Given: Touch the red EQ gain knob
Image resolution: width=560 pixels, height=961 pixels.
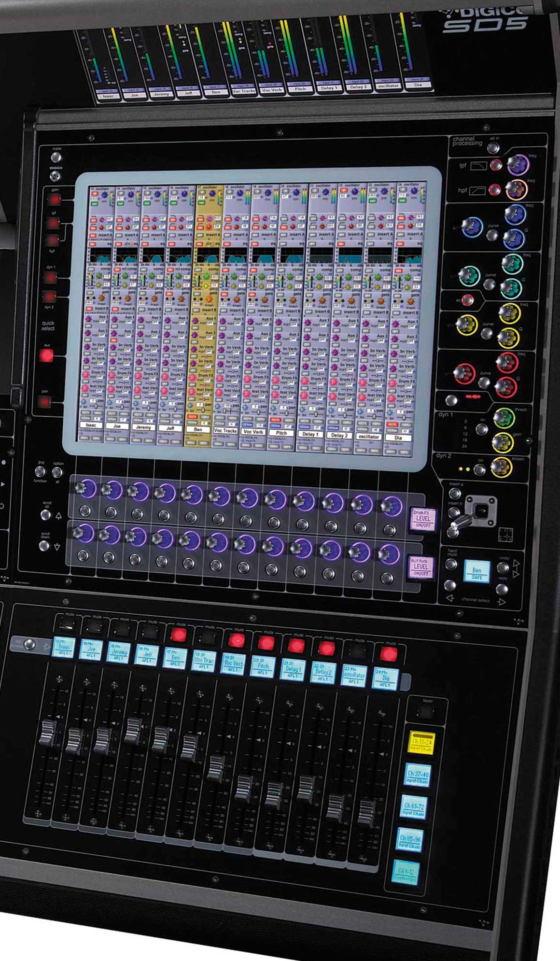Looking at the screenshot, I should [463, 373].
